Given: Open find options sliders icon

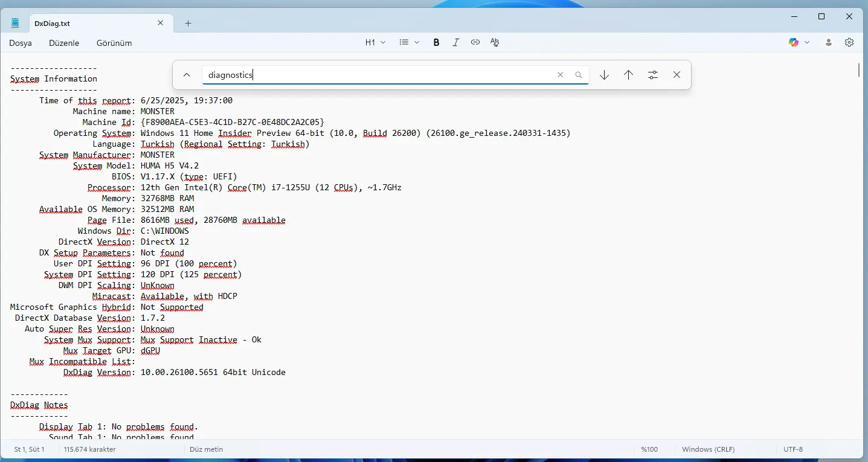Looking at the screenshot, I should [x=652, y=75].
